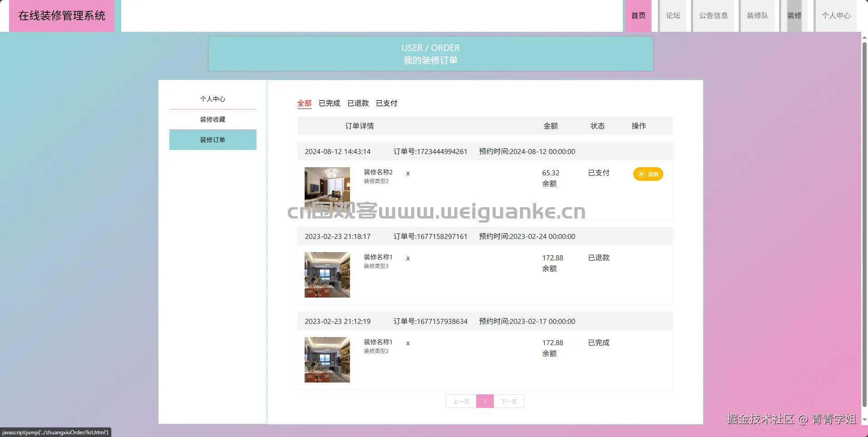The image size is (868, 437).
Task: Click the 操作 column header
Action: pyautogui.click(x=639, y=126)
